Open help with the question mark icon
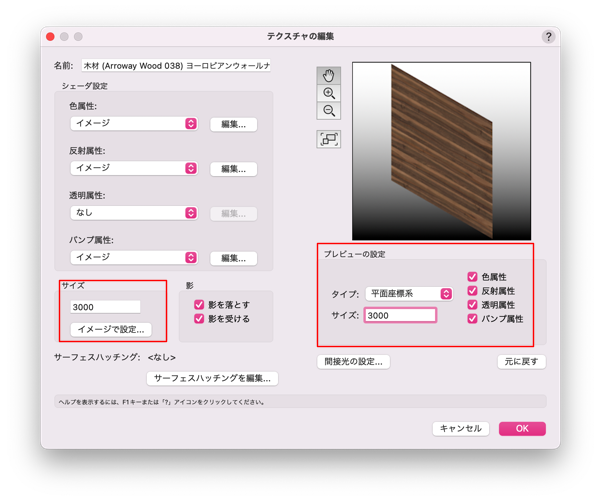The width and height of the screenshot is (600, 502). (548, 37)
